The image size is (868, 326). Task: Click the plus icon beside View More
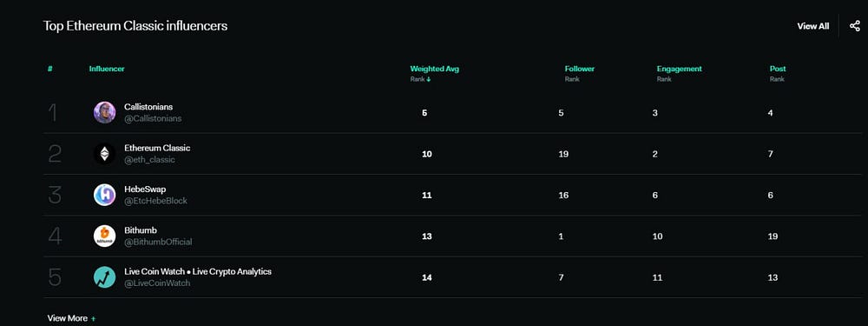pyautogui.click(x=93, y=319)
